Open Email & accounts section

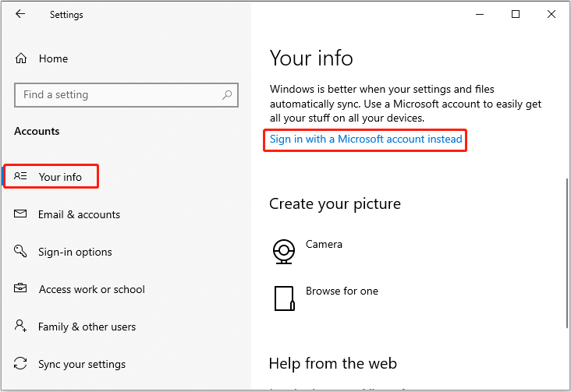[x=79, y=215]
